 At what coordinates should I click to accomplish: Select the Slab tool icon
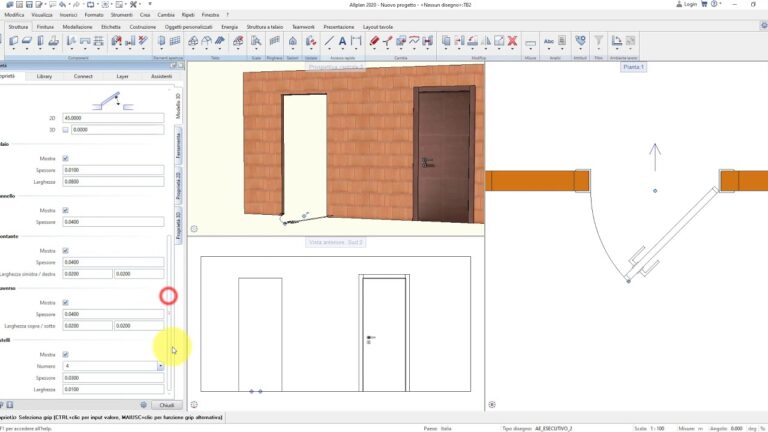27,41
